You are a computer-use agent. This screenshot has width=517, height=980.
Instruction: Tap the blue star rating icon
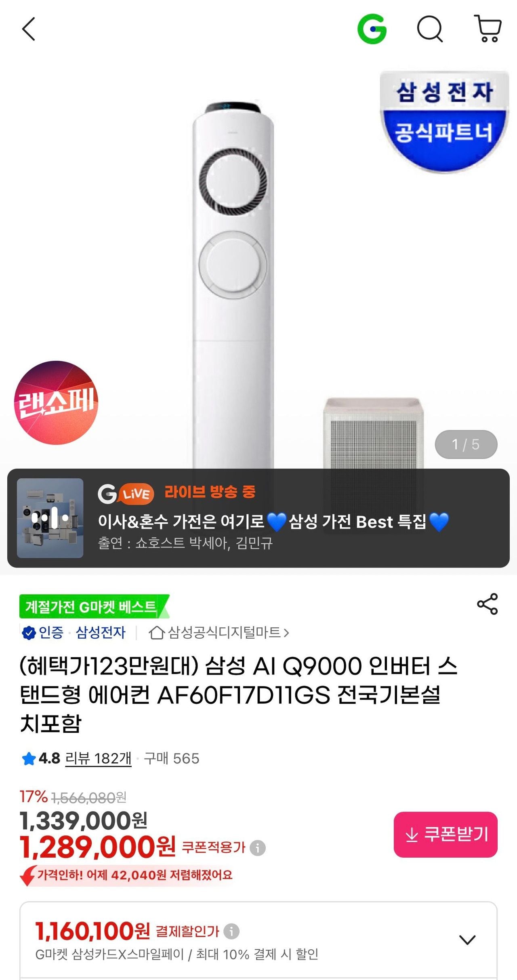point(29,759)
